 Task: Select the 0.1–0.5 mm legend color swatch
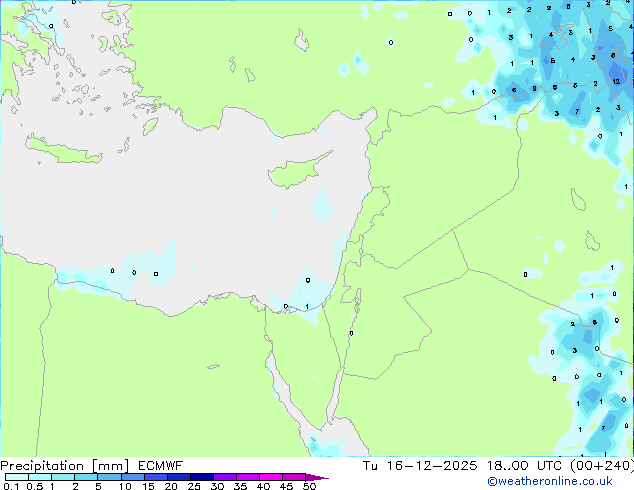point(17,477)
